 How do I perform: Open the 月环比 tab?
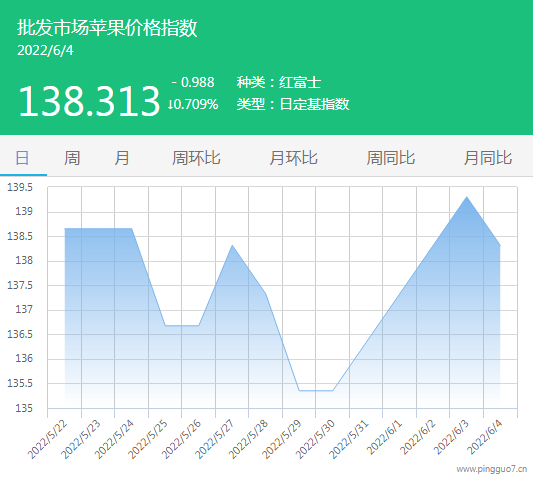[x=293, y=158]
